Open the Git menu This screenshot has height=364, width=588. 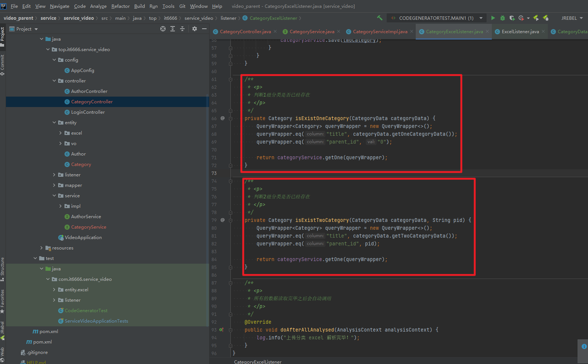182,6
